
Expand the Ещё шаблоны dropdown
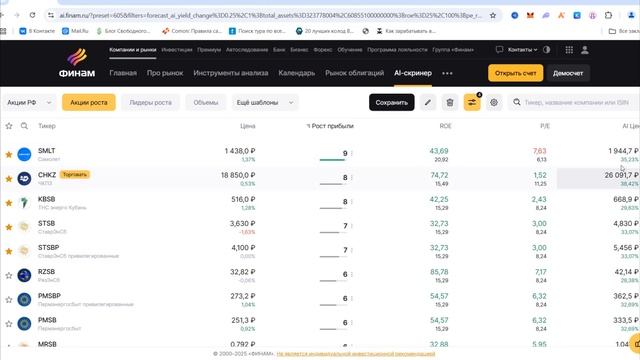pos(265,102)
